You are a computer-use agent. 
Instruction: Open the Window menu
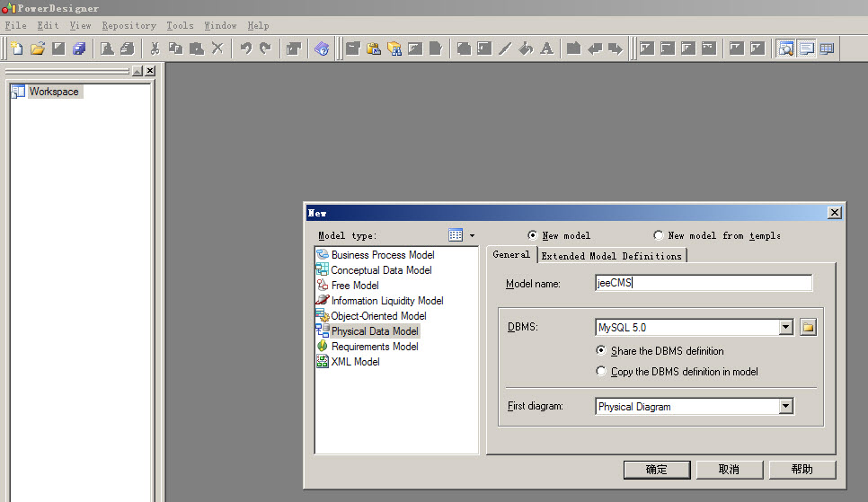click(x=220, y=25)
